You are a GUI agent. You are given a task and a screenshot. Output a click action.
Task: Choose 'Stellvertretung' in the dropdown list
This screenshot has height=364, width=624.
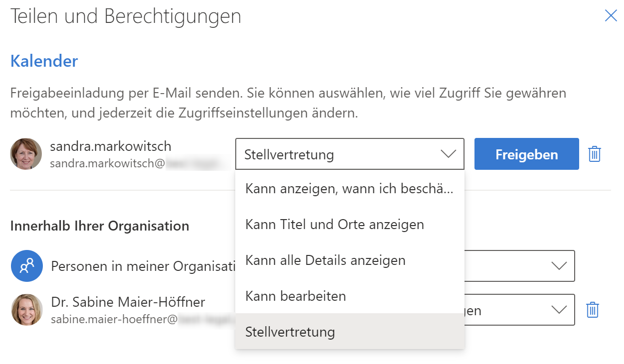point(349,332)
